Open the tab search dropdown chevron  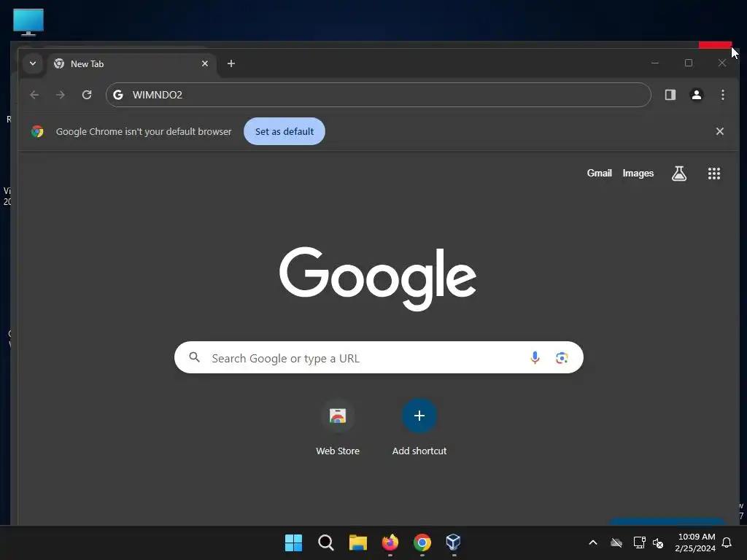click(33, 63)
